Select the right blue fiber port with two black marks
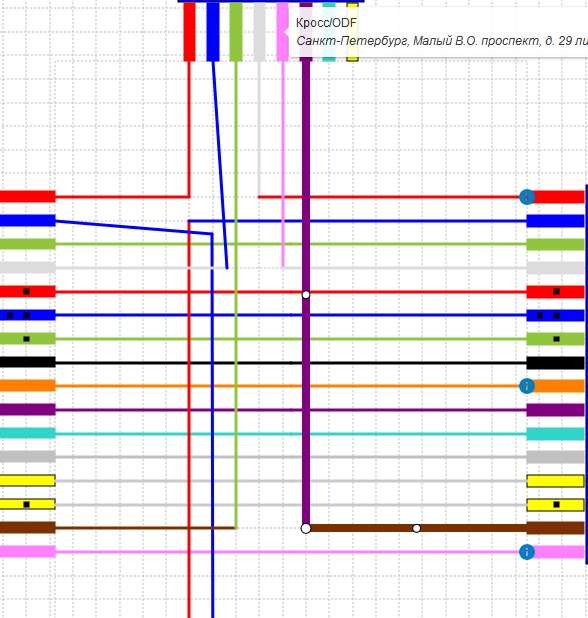The height and width of the screenshot is (618, 588). [556, 315]
